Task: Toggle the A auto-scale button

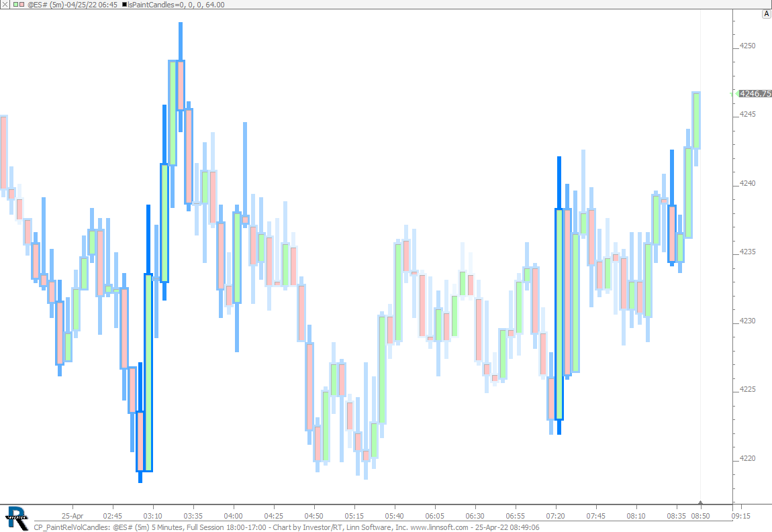Action: (x=766, y=14)
